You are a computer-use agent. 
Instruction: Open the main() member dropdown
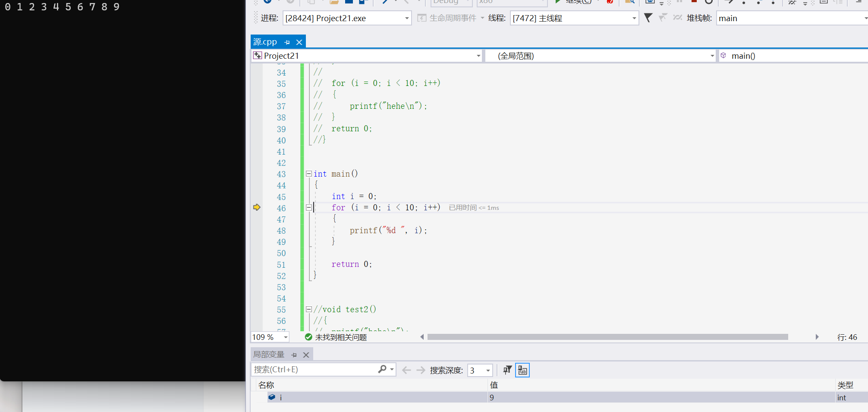click(793, 56)
